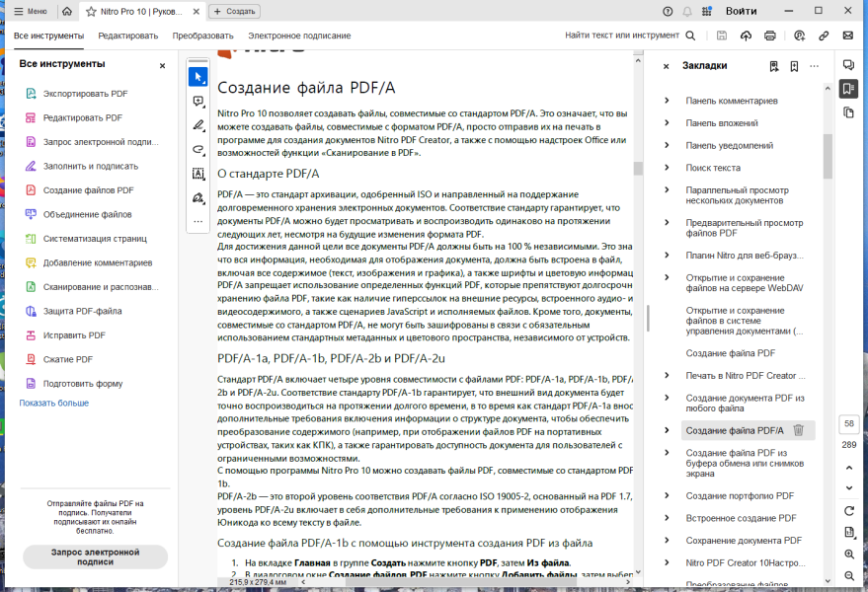Launch the Заполнить и подписать tool
Image resolution: width=868 pixels, height=592 pixels.
click(x=82, y=166)
